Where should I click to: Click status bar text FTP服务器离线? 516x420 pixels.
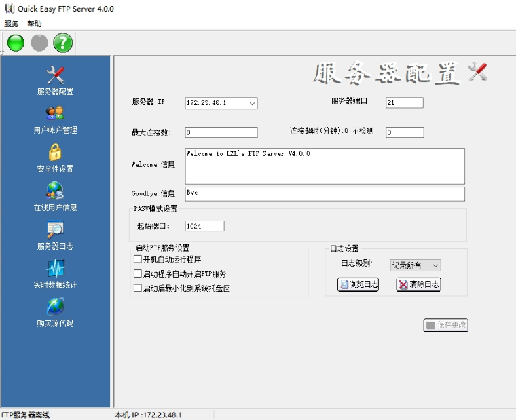(x=25, y=415)
